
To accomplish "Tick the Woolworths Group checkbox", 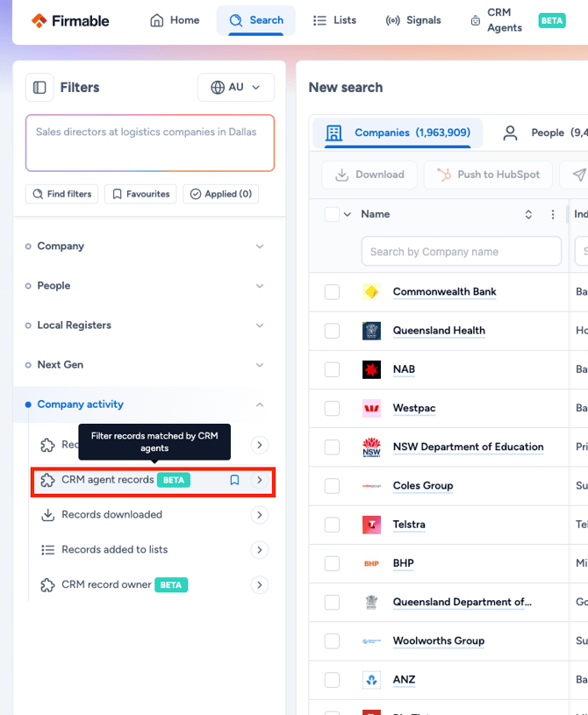I will pyautogui.click(x=332, y=641).
